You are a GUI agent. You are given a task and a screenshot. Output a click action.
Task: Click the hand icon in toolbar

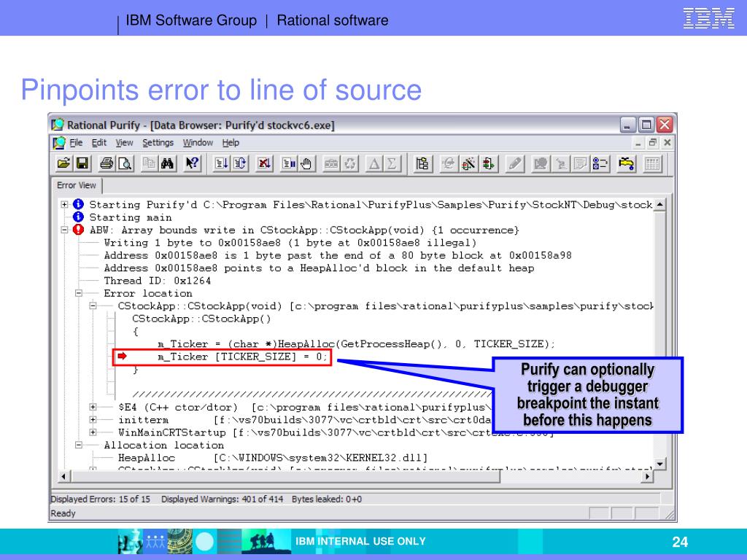point(306,164)
